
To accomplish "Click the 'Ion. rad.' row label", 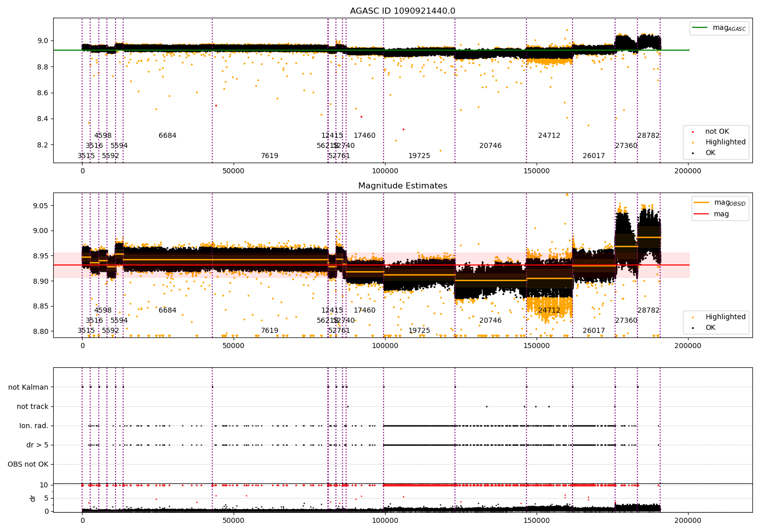I will coord(34,426).
